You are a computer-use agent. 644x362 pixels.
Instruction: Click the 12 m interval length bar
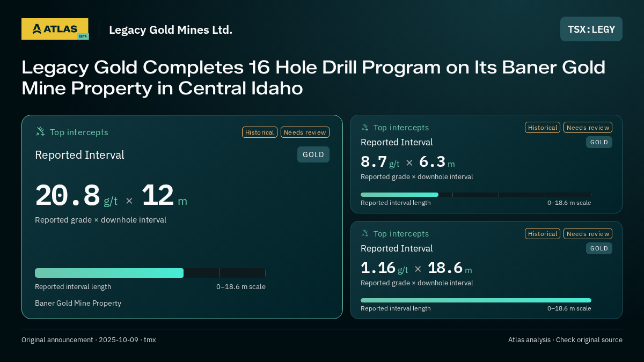click(x=150, y=273)
